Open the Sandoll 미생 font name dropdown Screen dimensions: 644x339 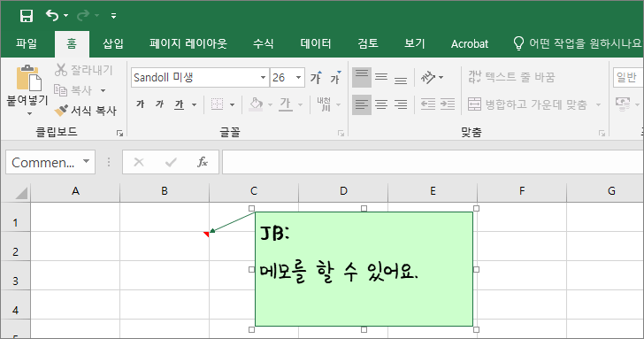[x=263, y=78]
